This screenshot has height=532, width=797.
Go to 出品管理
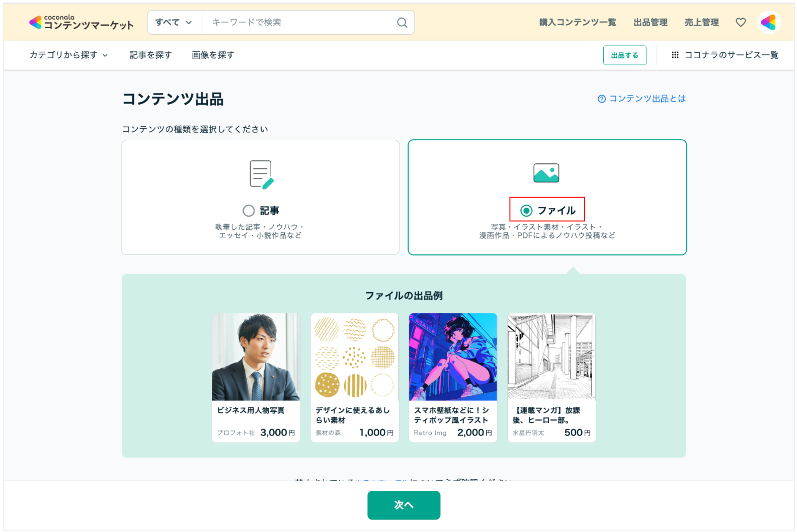[650, 22]
